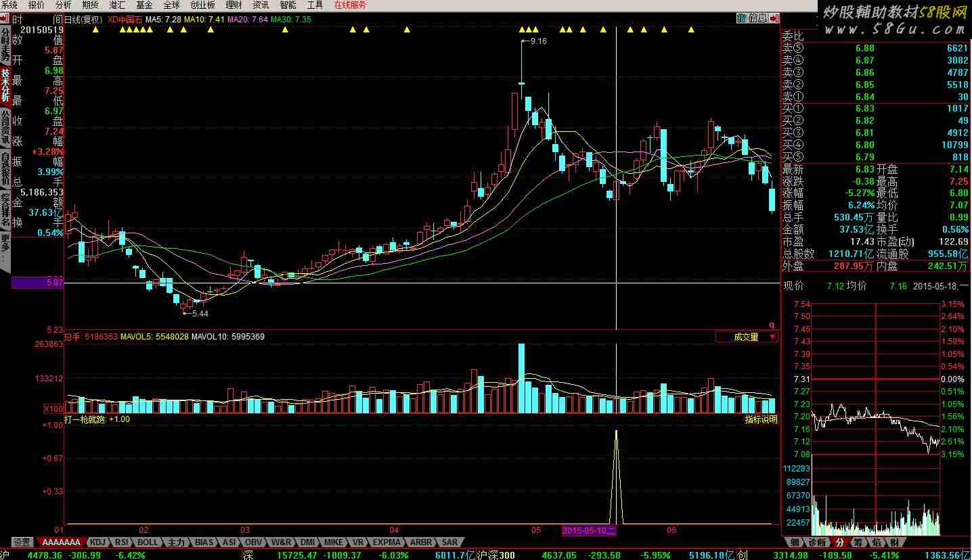The height and width of the screenshot is (560, 972).
Task: Click the MA5: 7.28 label
Action: (162, 19)
